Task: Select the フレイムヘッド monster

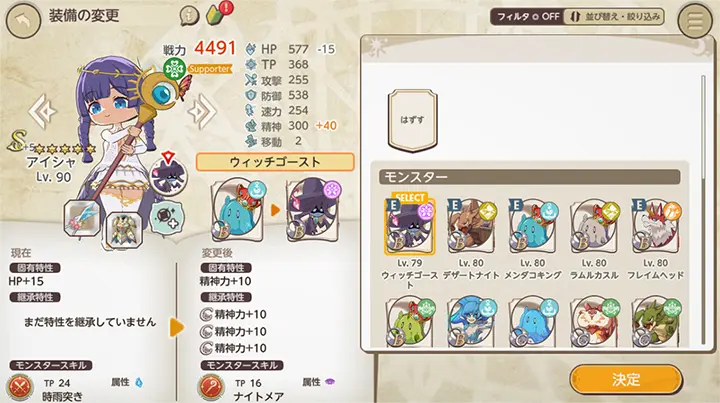Action: (656, 240)
